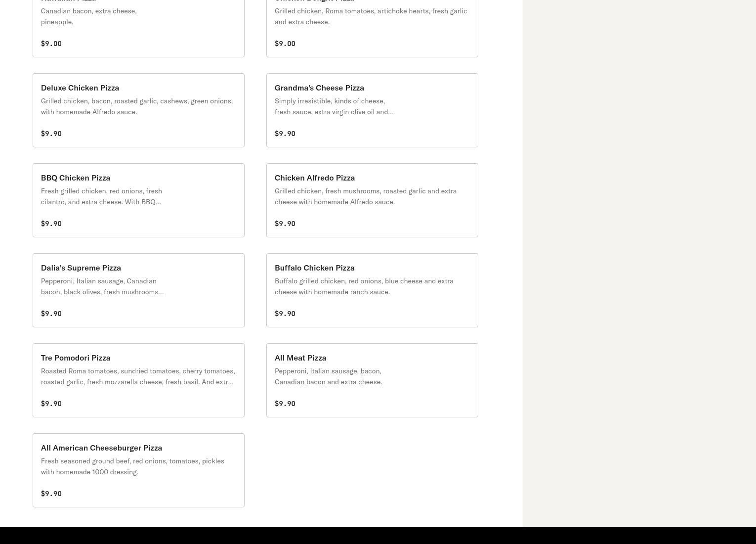
Task: Click the $9.90 price of Chicken Alfredo Pizza
Action: 285,224
